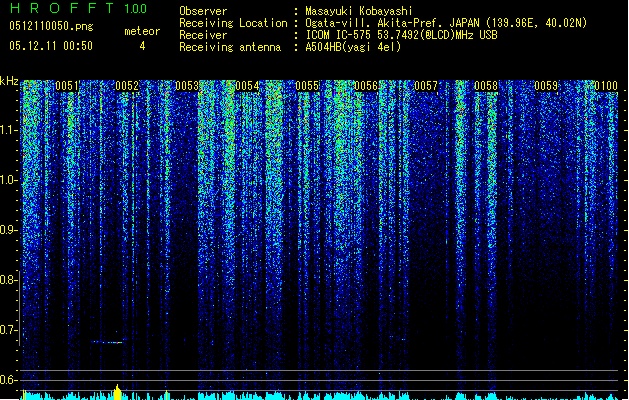The height and width of the screenshot is (400, 629).
Task: Click the yellow power peak near 0052
Action: 117,392
